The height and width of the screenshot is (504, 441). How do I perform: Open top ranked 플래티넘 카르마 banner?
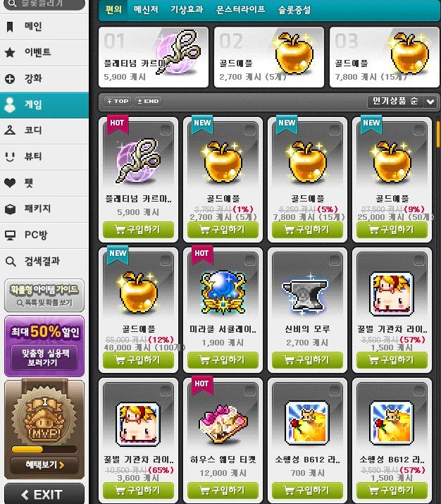point(154,57)
